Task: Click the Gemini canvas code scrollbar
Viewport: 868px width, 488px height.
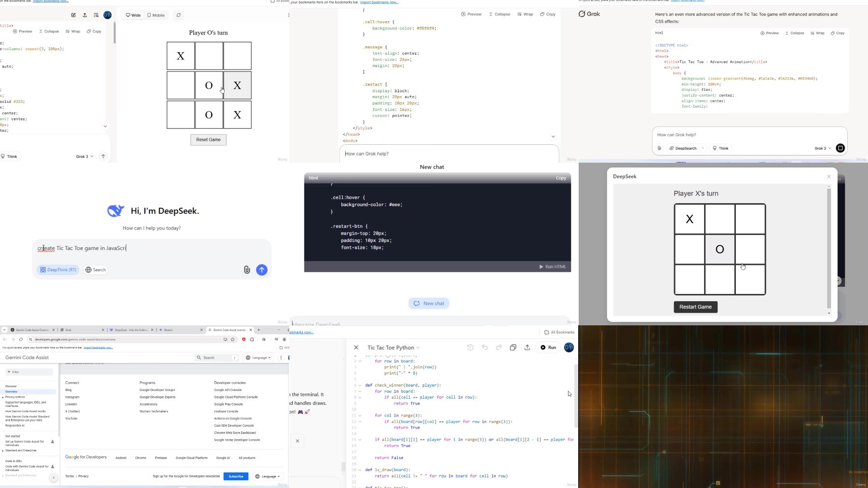Action: point(576,396)
